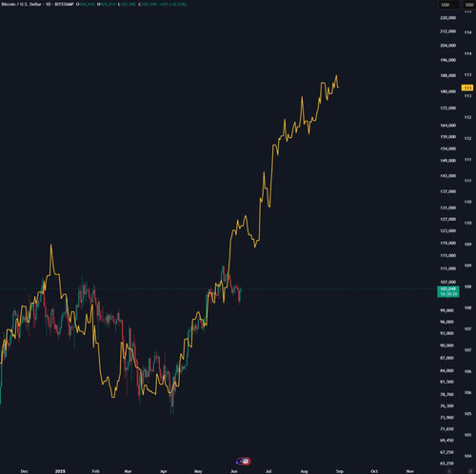Click the 69,450 price axis label

(446, 441)
